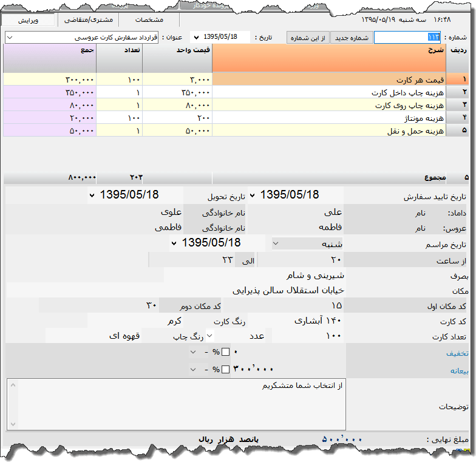Switch to the ویرایش tab
This screenshot has width=476, height=462.
coord(28,20)
